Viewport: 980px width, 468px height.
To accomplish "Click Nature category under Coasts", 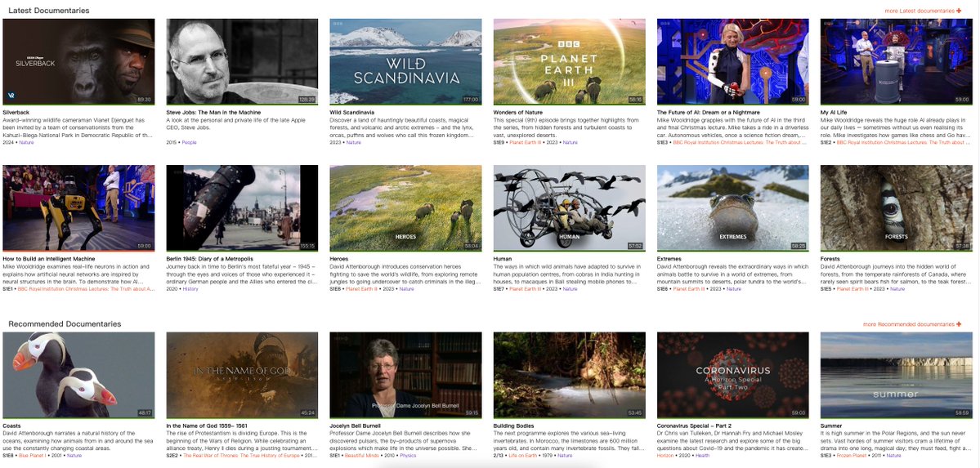I will coord(74,456).
